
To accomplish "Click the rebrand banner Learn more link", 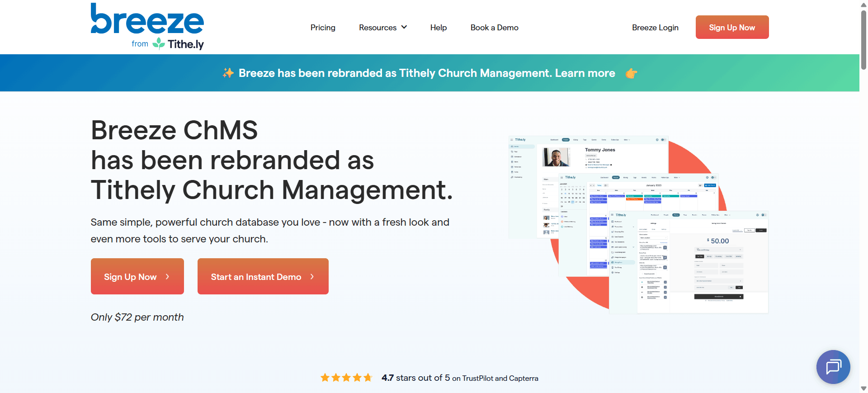I will 585,73.
